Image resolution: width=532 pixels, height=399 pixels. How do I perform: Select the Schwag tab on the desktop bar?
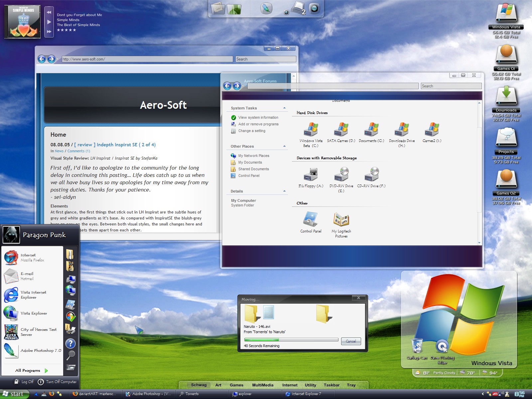[199, 385]
